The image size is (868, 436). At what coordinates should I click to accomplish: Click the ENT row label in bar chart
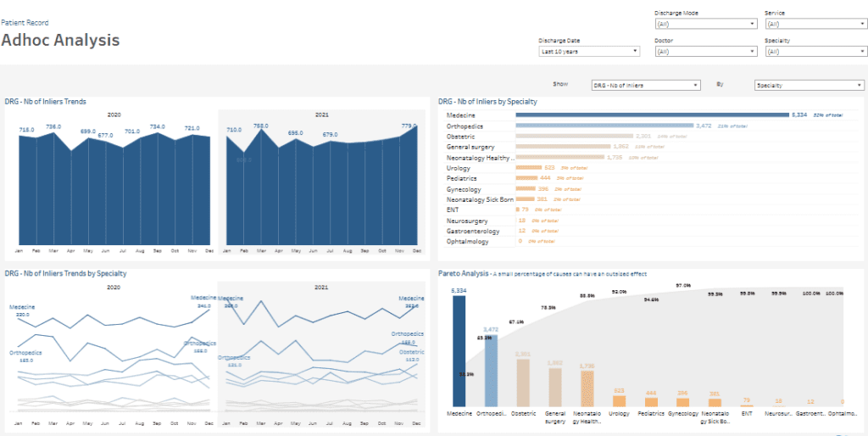click(x=453, y=210)
